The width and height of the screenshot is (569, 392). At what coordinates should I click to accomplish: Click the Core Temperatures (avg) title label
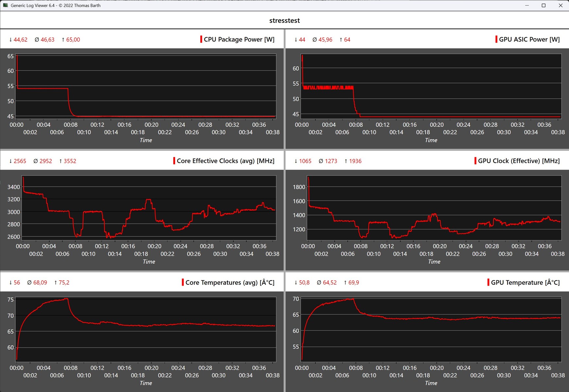(230, 283)
